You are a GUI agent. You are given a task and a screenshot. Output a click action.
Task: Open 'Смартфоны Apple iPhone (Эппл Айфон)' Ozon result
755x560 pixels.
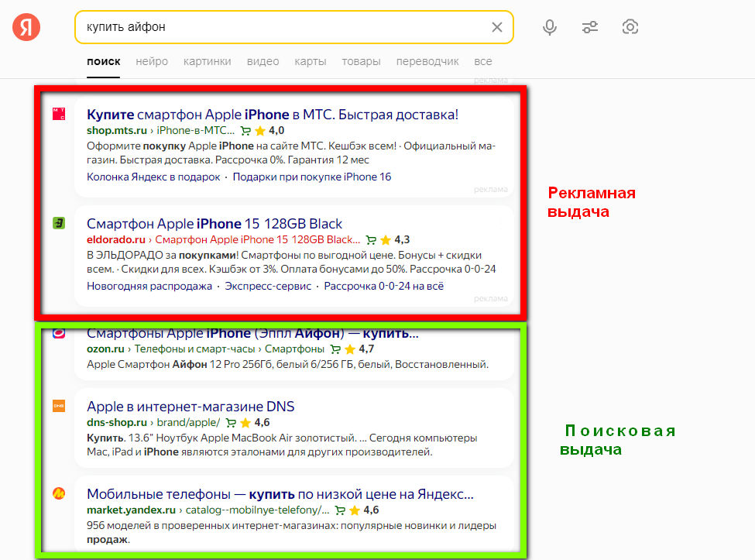click(x=252, y=333)
